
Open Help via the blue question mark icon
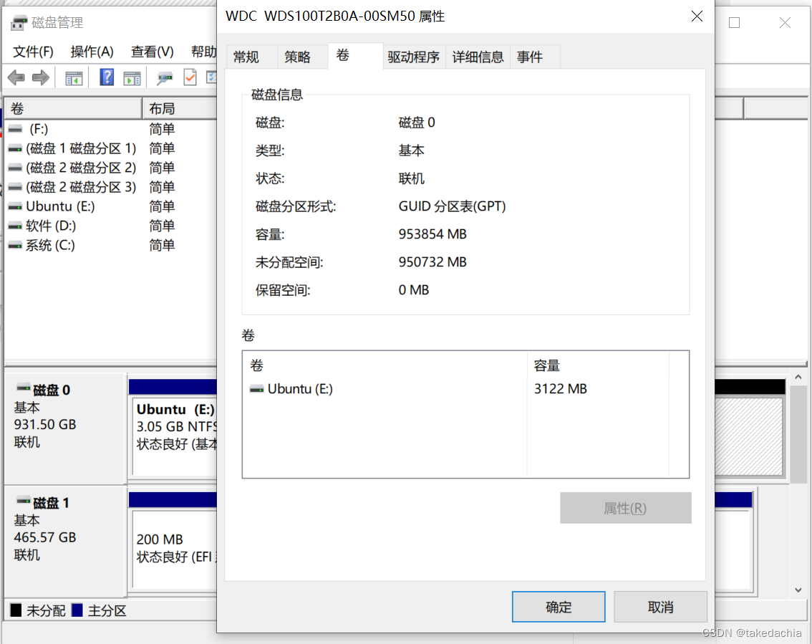tap(107, 77)
